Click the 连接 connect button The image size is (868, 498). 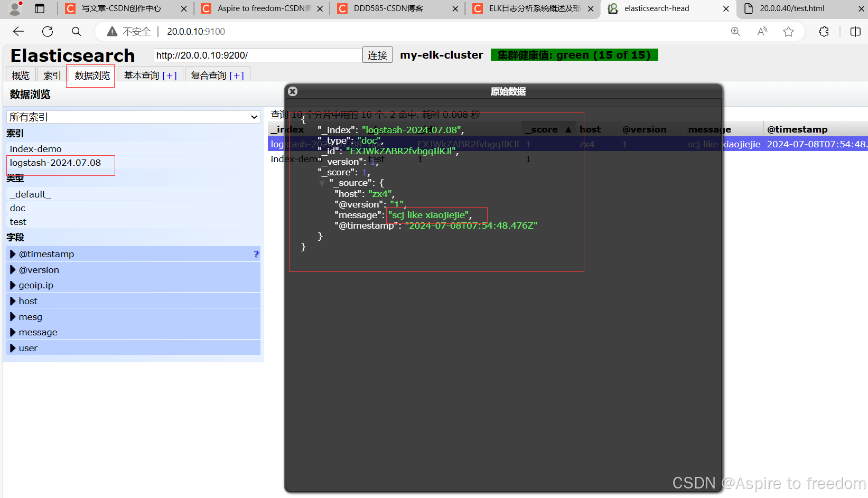[x=377, y=55]
